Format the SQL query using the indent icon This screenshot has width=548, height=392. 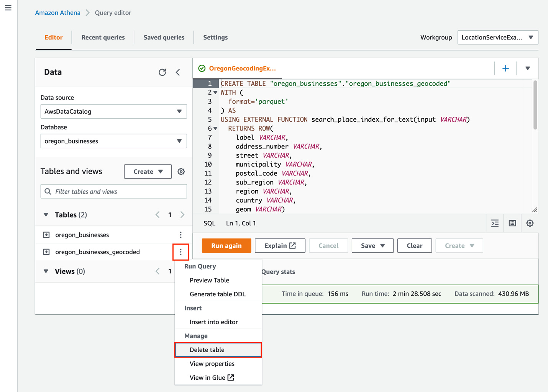(494, 223)
